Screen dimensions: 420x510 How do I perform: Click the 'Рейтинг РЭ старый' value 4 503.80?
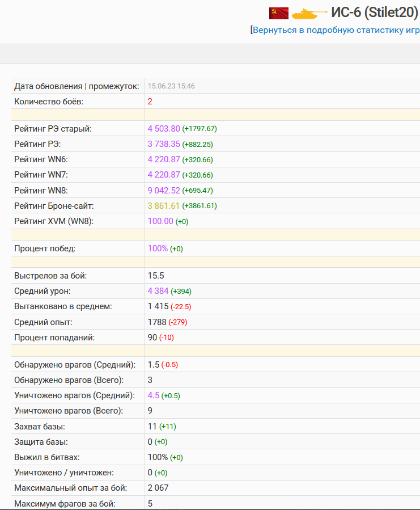click(x=164, y=129)
